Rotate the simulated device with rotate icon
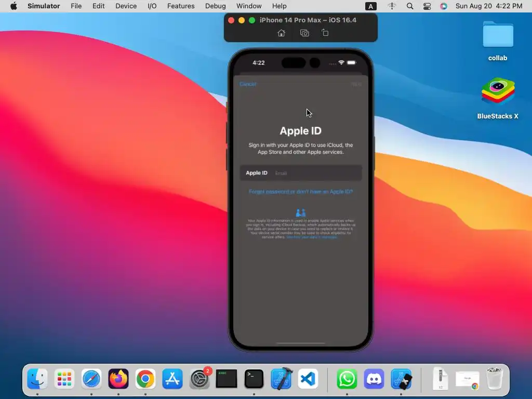This screenshot has width=532, height=399. pyautogui.click(x=325, y=33)
